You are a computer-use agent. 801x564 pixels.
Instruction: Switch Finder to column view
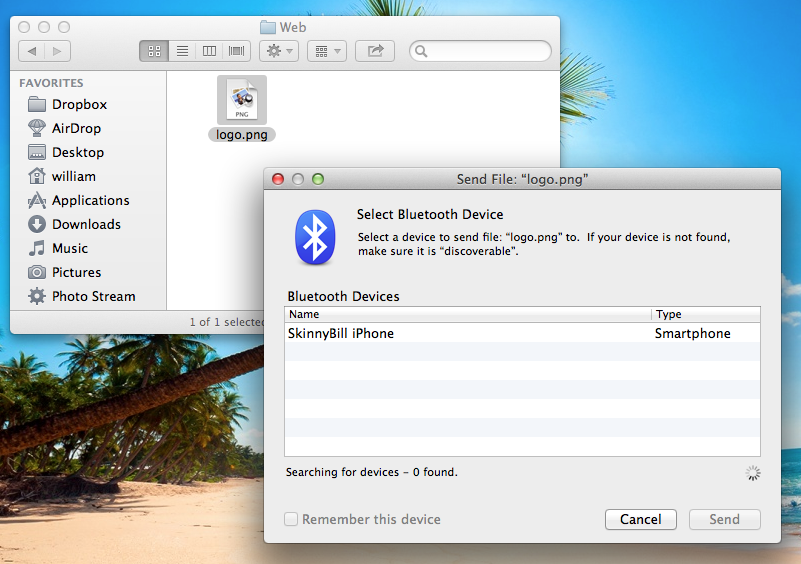209,51
